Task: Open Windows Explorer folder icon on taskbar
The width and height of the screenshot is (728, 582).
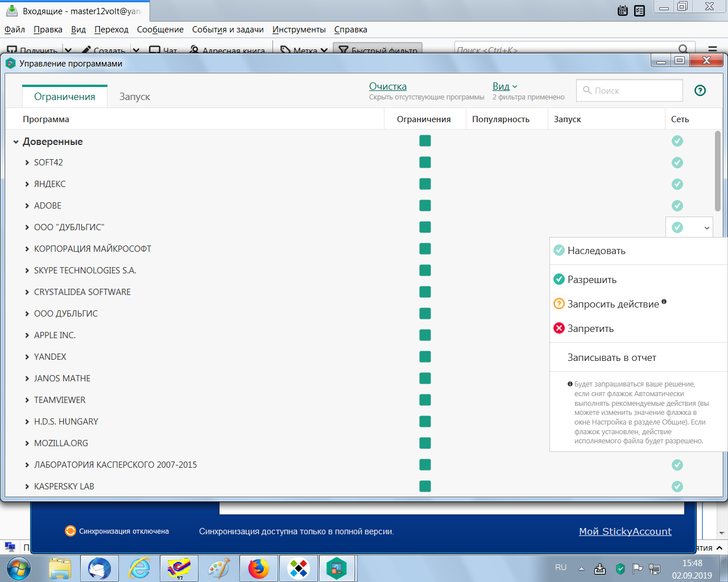Action: [60, 568]
